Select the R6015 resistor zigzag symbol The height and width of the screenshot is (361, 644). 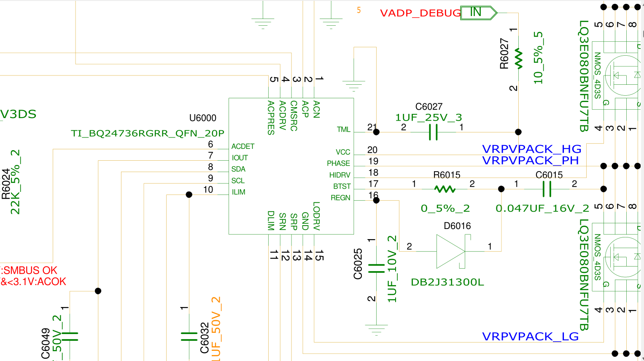point(445,189)
